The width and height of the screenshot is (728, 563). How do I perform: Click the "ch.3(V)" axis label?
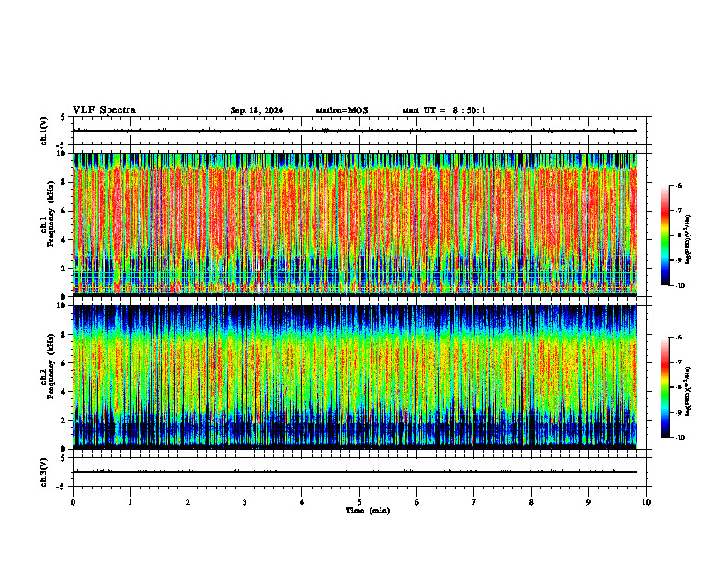click(43, 472)
